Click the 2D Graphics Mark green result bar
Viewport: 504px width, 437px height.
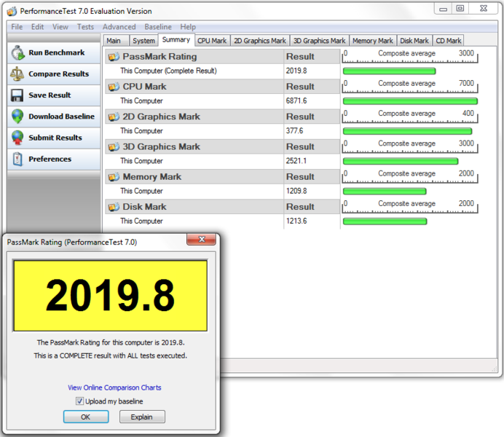tap(407, 131)
